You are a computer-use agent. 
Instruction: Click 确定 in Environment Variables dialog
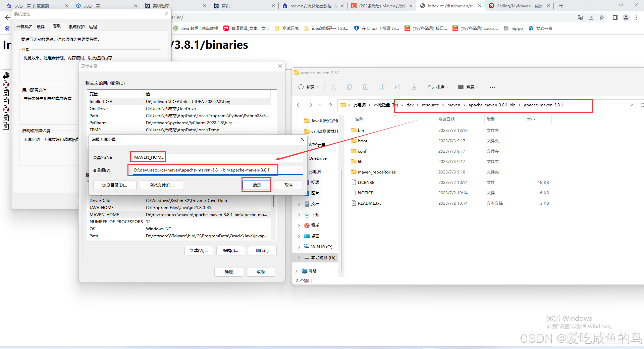coord(229,271)
